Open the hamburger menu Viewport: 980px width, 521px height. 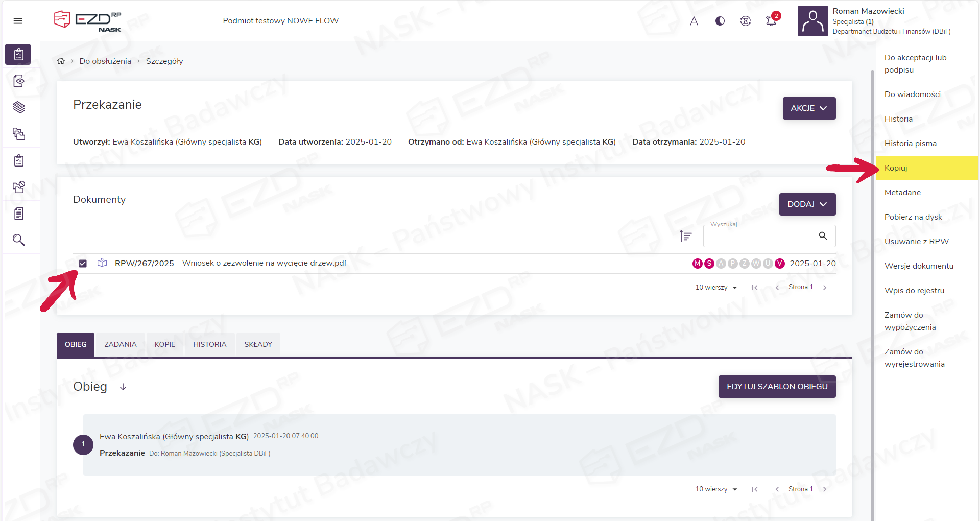click(18, 21)
